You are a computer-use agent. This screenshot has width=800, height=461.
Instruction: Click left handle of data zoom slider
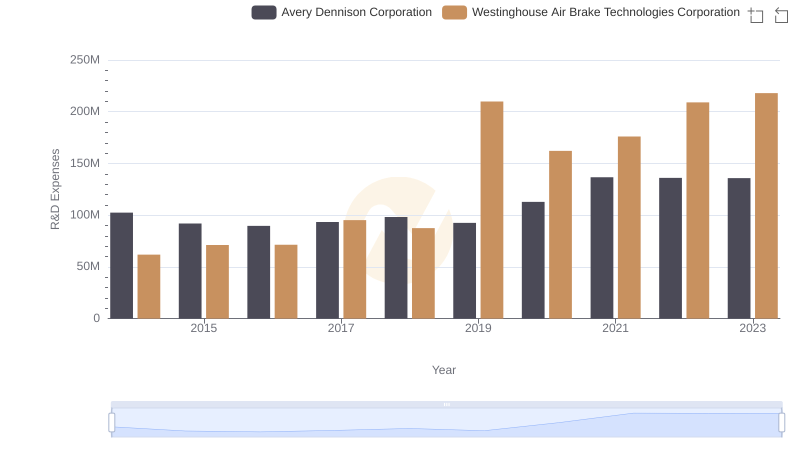[x=112, y=423]
